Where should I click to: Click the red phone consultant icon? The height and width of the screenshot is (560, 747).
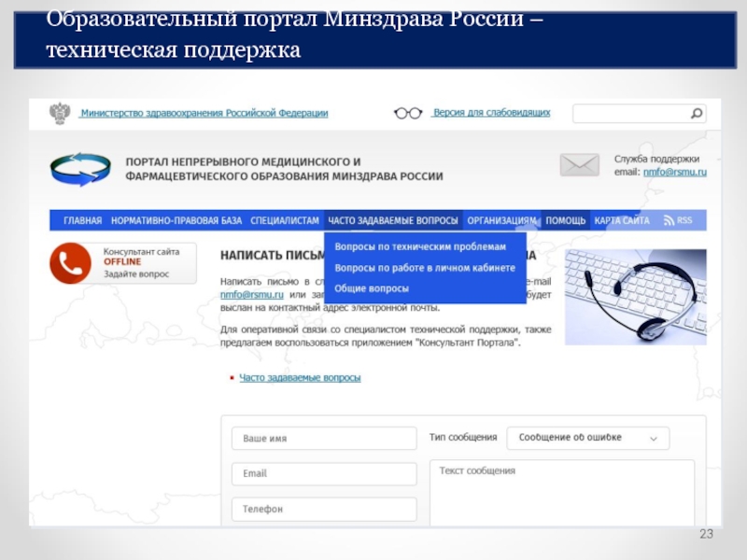pyautogui.click(x=70, y=263)
